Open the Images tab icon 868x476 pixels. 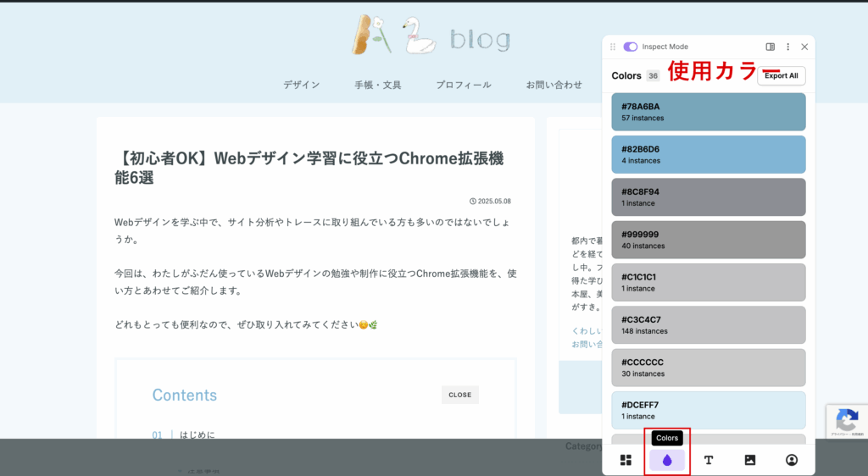click(750, 460)
